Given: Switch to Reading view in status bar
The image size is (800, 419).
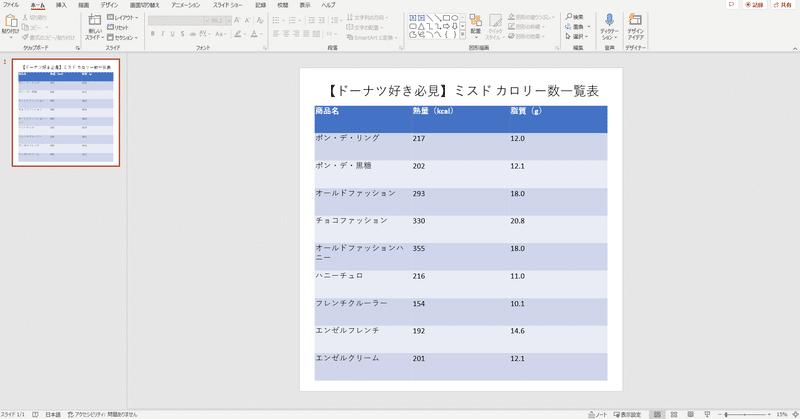Looking at the screenshot, I should (690, 414).
